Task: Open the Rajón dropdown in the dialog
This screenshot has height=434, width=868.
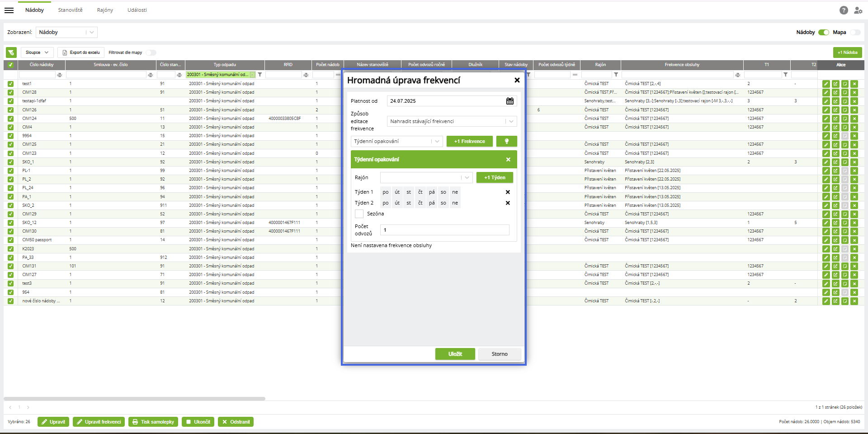Action: click(467, 177)
